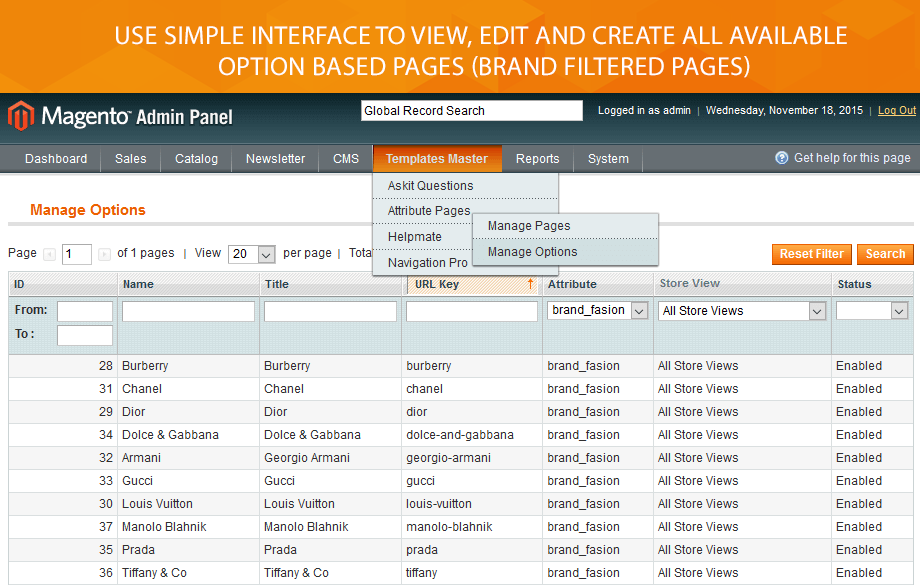This screenshot has width=920, height=586.
Task: Sort by the Attribute column header
Action: 597,284
